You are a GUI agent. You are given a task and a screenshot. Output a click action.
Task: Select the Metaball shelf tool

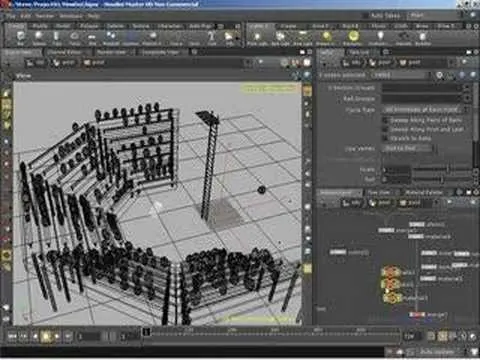pyautogui.click(x=111, y=38)
